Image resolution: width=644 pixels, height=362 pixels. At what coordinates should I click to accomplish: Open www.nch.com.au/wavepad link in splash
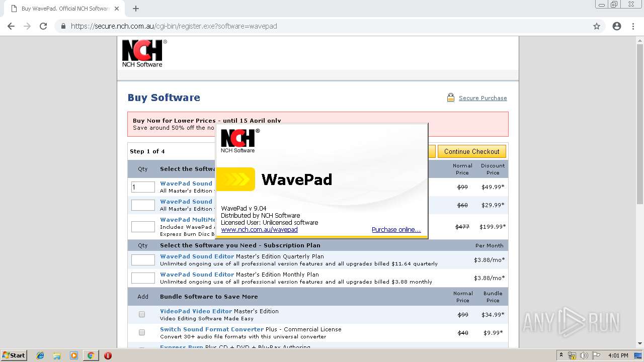click(x=259, y=230)
